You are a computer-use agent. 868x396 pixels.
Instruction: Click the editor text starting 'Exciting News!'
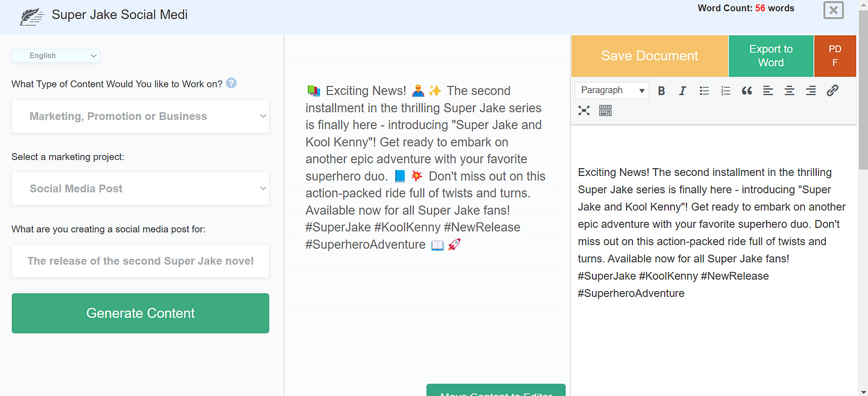point(712,233)
